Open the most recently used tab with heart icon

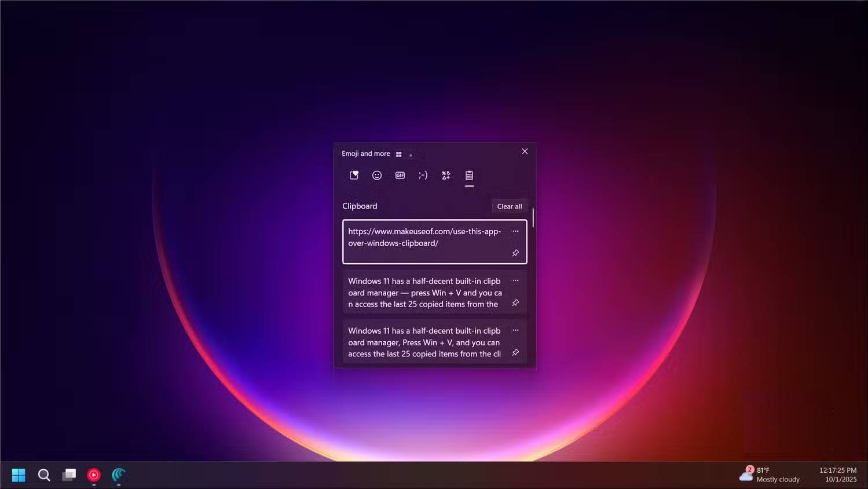(x=354, y=175)
